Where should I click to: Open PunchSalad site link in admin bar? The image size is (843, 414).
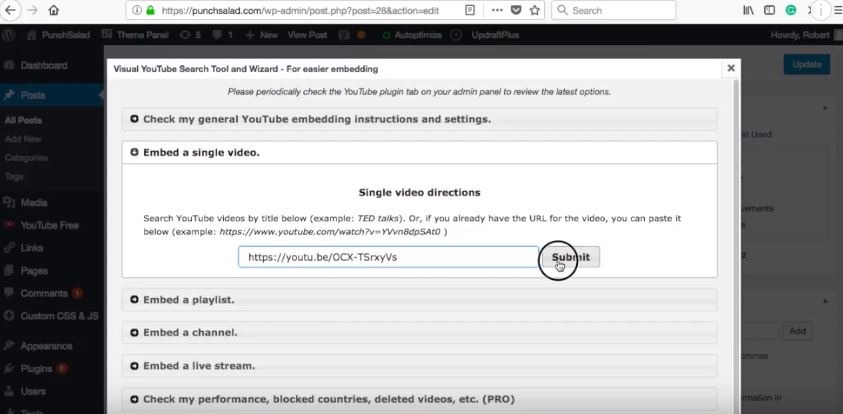[59, 35]
